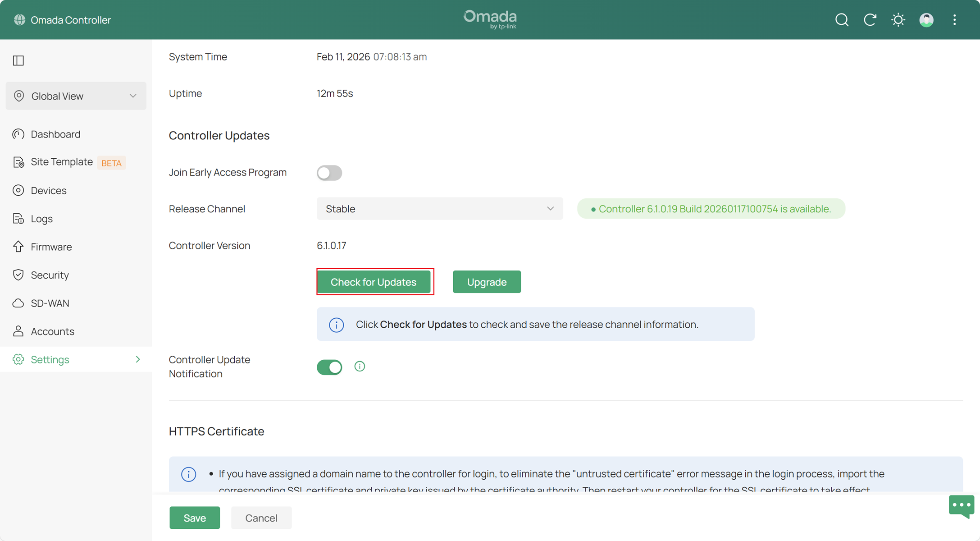
Task: Expand Settings submenu chevron arrow
Action: click(138, 359)
